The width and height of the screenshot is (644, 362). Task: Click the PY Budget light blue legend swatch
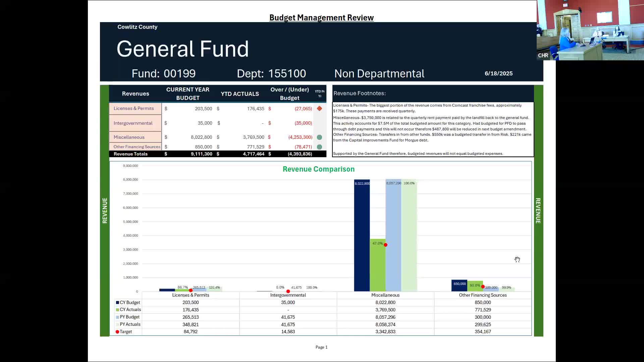click(x=118, y=317)
